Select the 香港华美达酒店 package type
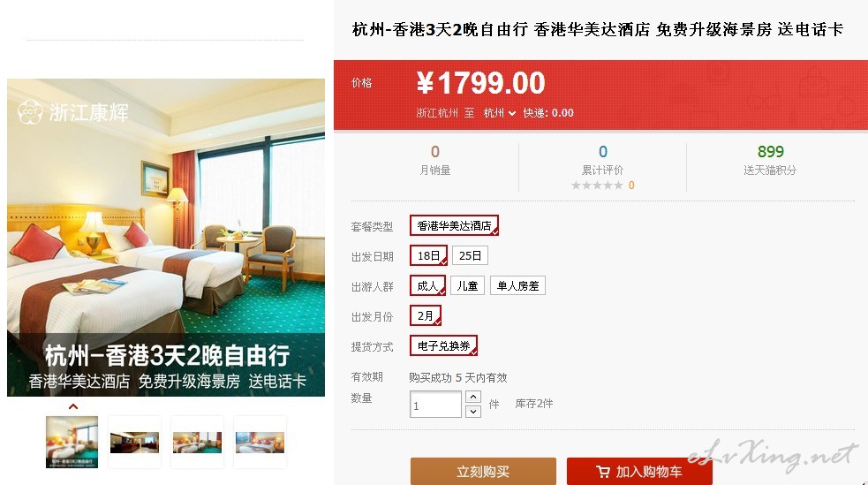Screen dimensions: 868x485 pyautogui.click(x=455, y=225)
